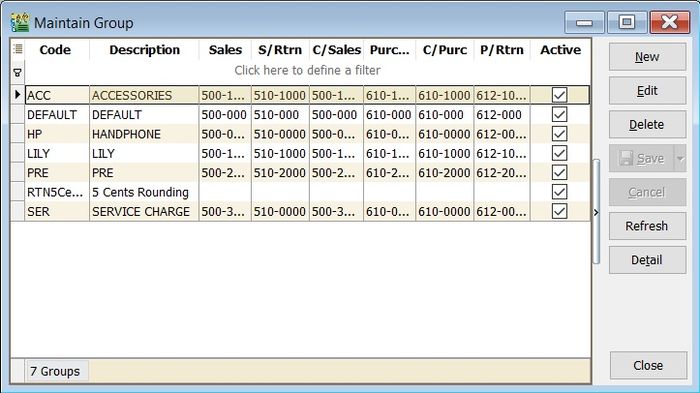The height and width of the screenshot is (393, 700).
Task: Expand the side panel splitter arrow
Action: click(x=596, y=213)
